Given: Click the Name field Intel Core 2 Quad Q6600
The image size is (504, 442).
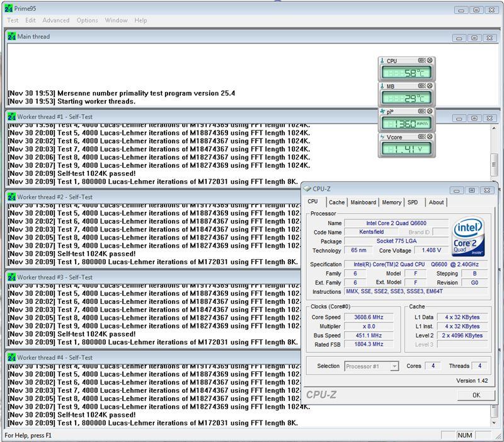Looking at the screenshot, I should (x=396, y=223).
